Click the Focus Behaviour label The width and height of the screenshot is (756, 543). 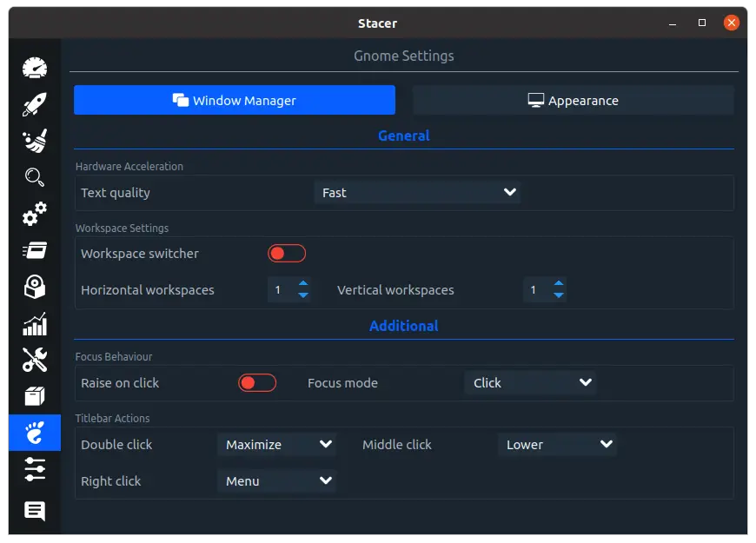tap(114, 357)
